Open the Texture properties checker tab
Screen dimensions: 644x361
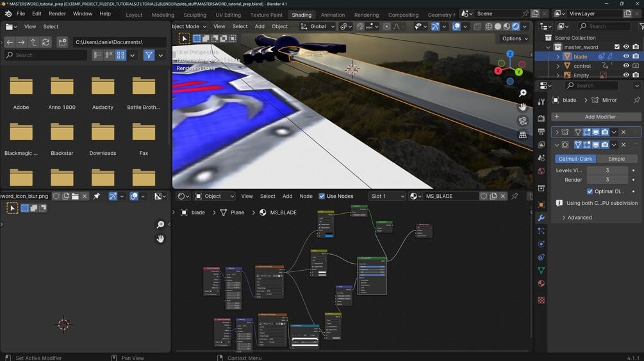click(x=541, y=300)
